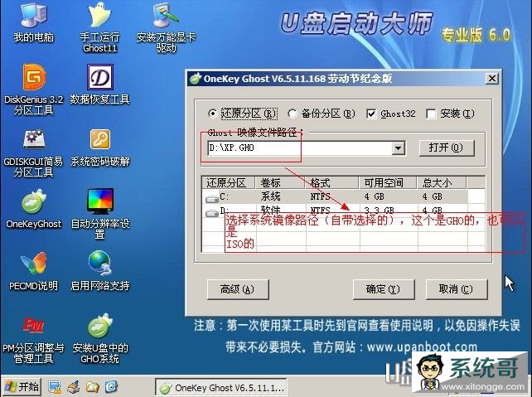Open 自动分辨率设置 monitor icon

pos(100,201)
